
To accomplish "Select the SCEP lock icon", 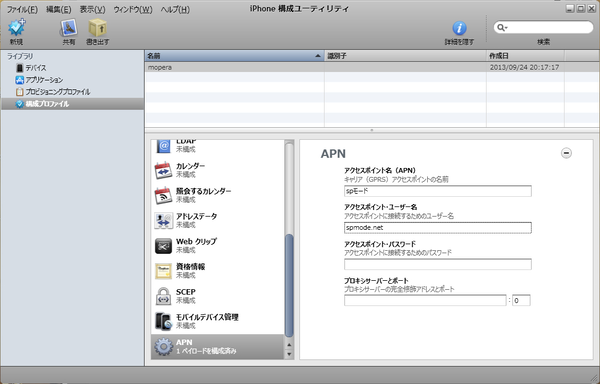I will point(163,296).
